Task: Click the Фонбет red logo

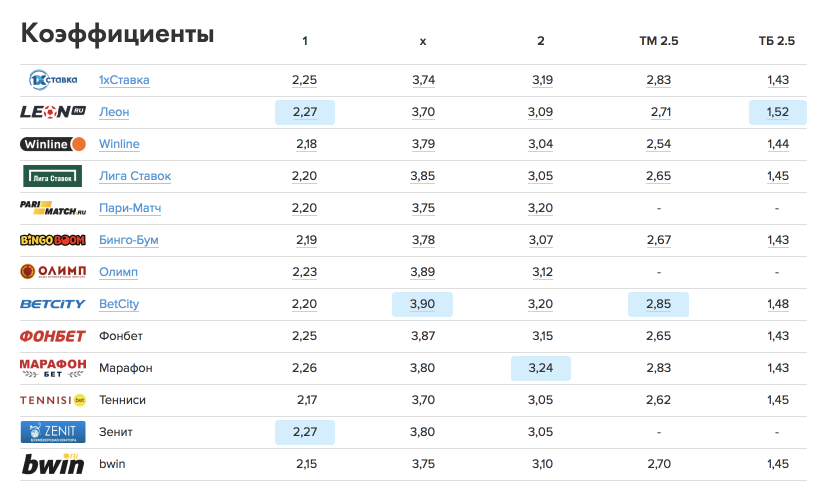Action: point(53,336)
